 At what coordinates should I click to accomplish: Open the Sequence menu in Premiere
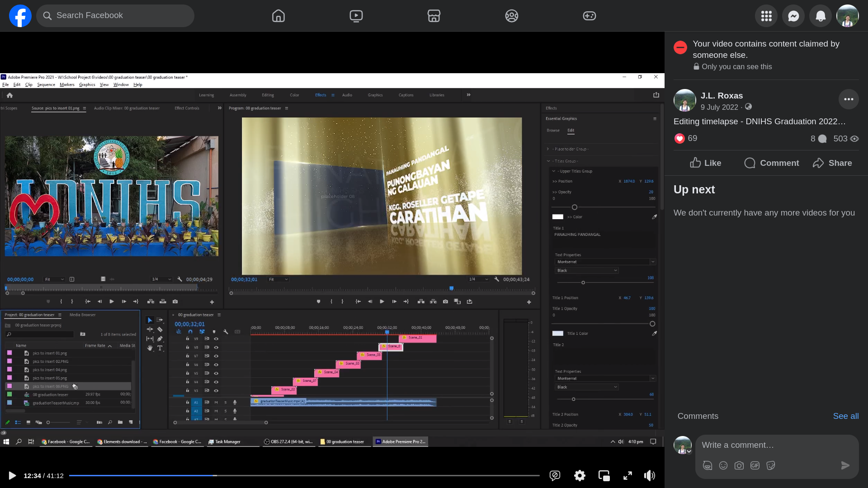pos(46,84)
